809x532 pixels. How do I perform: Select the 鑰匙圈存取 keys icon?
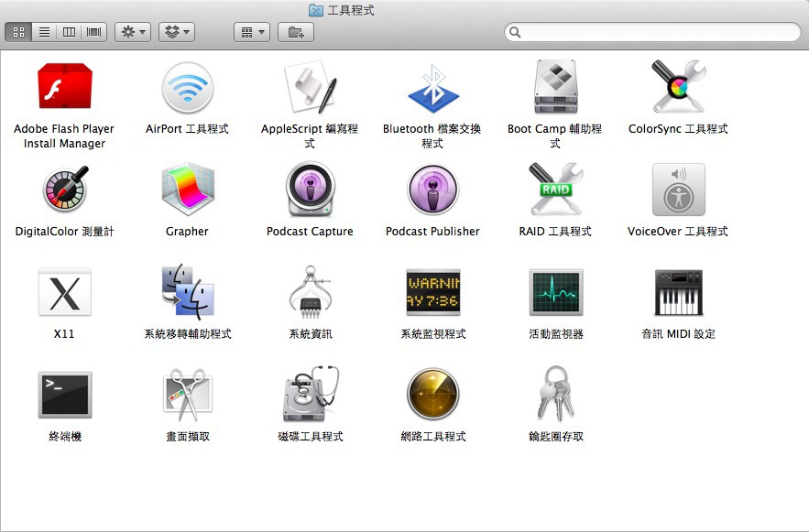click(555, 394)
